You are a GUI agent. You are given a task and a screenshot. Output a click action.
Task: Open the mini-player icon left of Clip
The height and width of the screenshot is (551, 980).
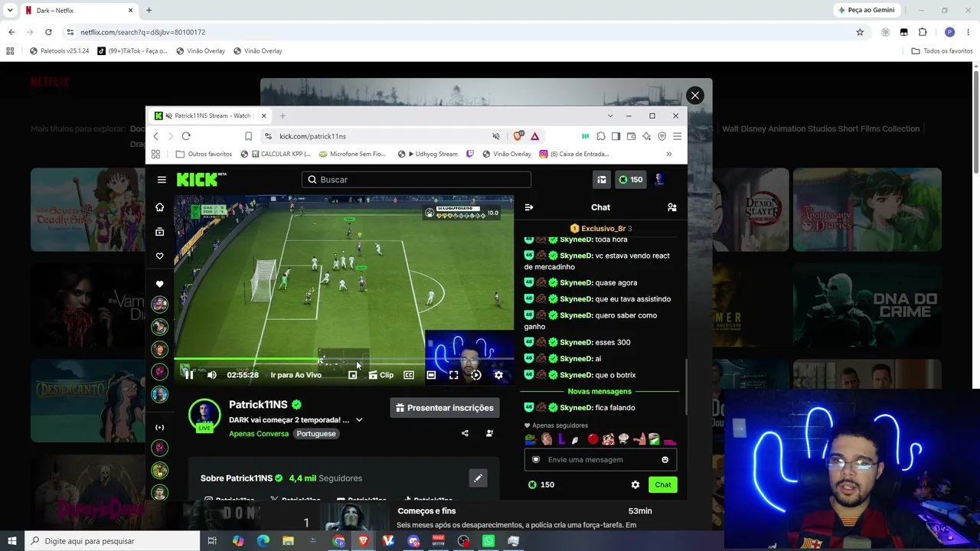click(x=352, y=375)
